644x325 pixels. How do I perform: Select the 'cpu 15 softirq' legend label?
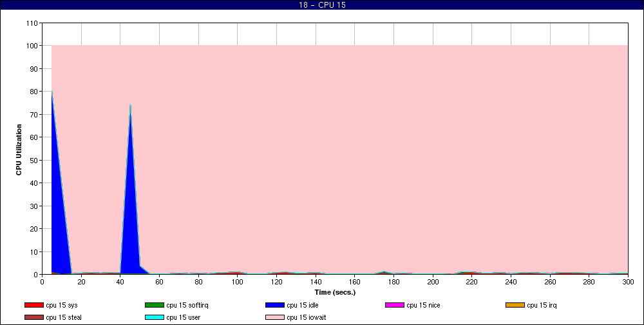[x=187, y=305]
